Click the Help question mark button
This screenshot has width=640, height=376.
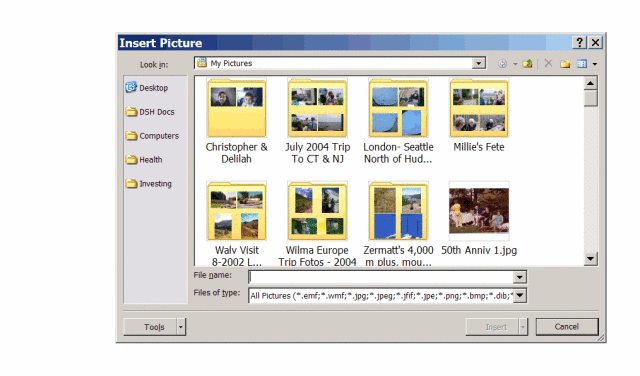pyautogui.click(x=580, y=42)
